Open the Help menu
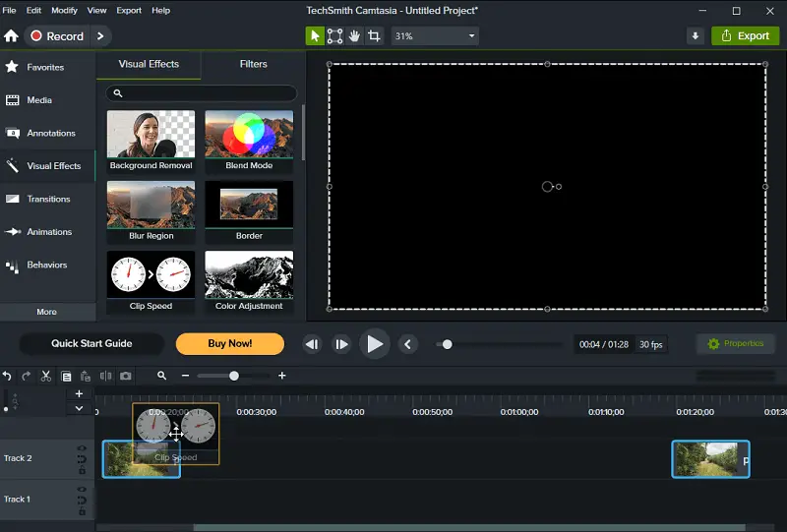787x532 pixels. pyautogui.click(x=160, y=10)
